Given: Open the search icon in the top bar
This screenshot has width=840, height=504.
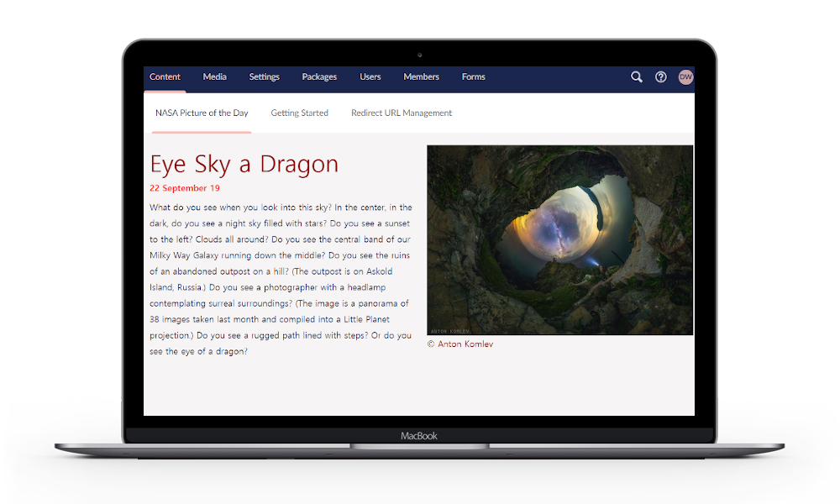Looking at the screenshot, I should tap(637, 77).
